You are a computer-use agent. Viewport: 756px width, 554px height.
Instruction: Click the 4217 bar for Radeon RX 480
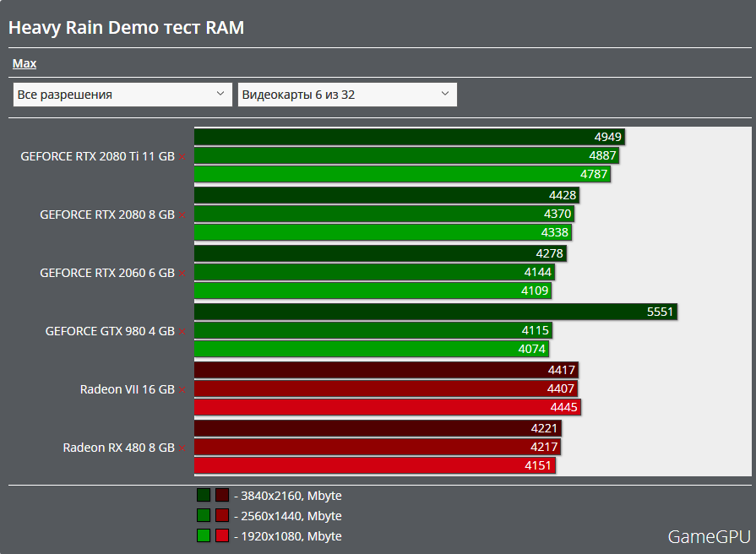[378, 447]
